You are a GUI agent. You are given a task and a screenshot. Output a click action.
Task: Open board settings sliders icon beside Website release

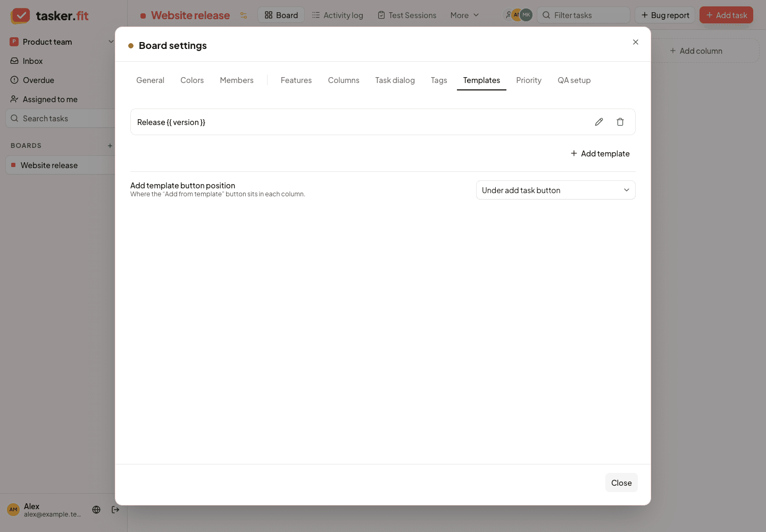click(244, 15)
